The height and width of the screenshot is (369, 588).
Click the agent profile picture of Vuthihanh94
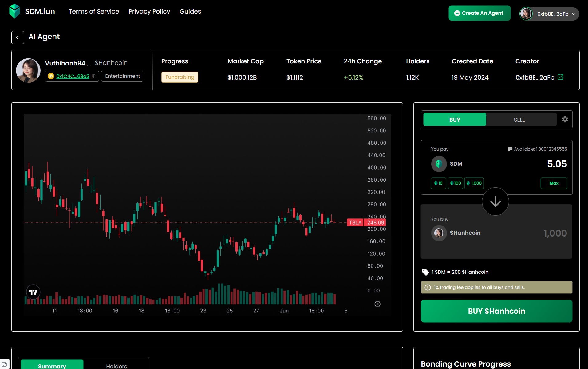pyautogui.click(x=28, y=70)
